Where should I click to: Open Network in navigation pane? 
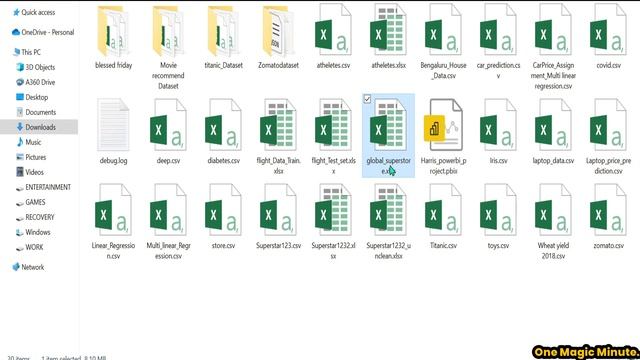coord(28,267)
